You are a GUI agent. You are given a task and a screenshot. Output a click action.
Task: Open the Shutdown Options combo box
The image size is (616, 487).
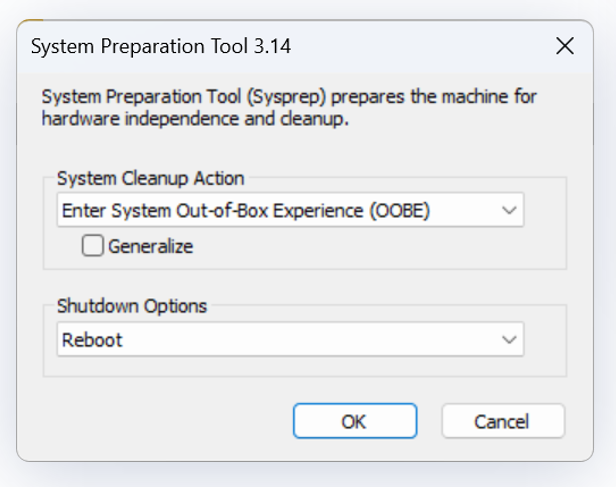coord(290,340)
